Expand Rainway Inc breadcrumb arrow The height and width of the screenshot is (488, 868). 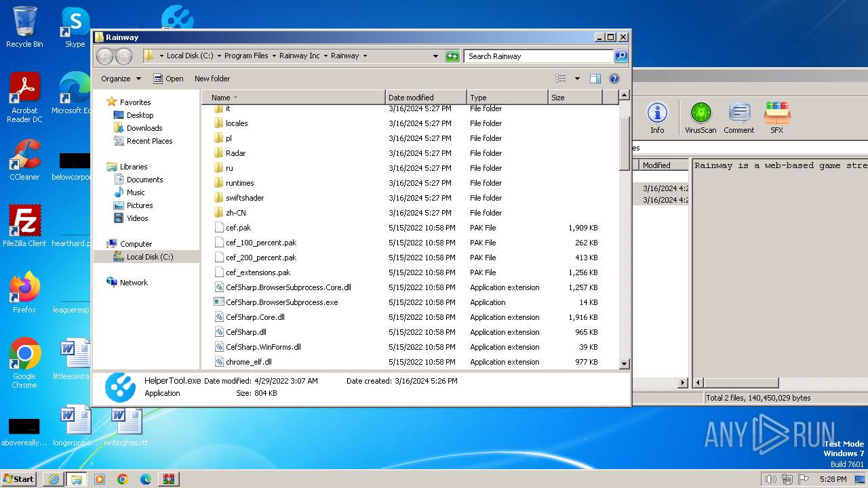[325, 56]
